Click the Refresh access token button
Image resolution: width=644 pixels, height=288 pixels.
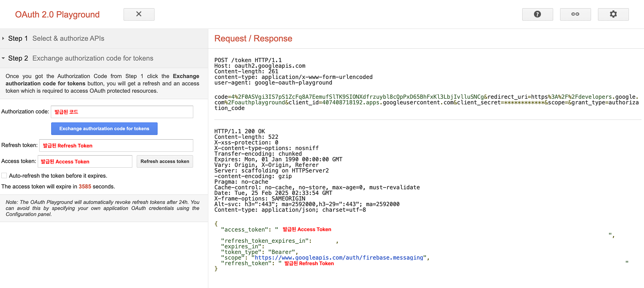point(165,161)
